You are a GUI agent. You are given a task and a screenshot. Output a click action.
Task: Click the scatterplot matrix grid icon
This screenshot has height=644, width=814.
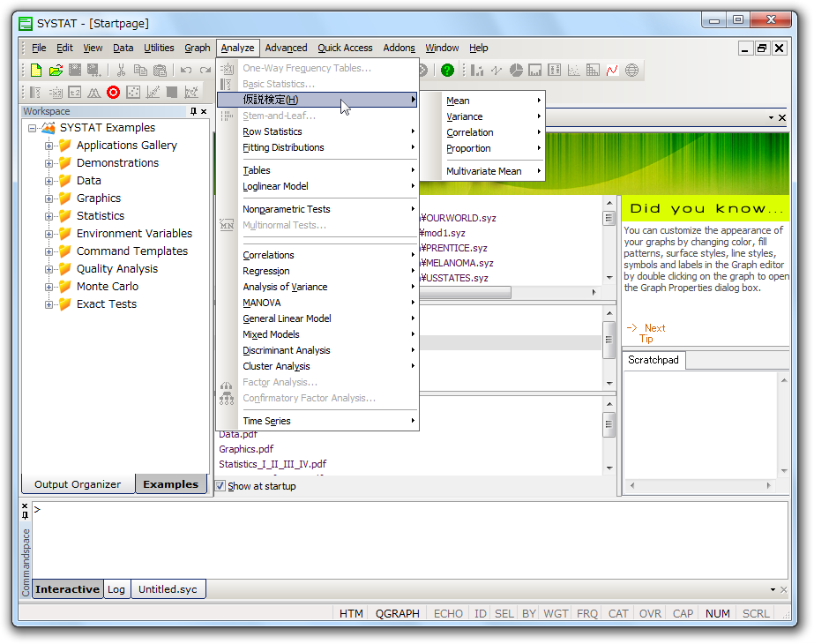coord(593,70)
